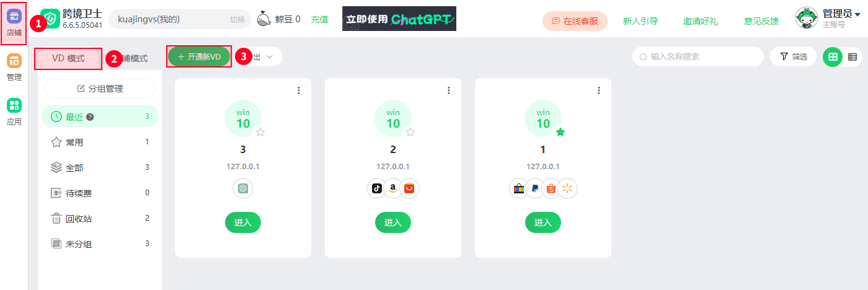The width and height of the screenshot is (868, 290).
Task: Click the PayPal icon in VD 1 card
Action: pos(535,188)
